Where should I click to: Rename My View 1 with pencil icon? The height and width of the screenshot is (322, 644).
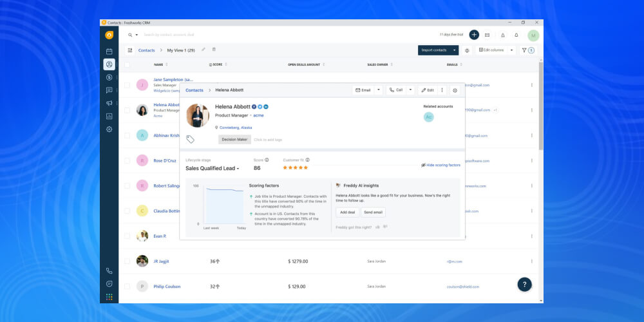pyautogui.click(x=204, y=50)
